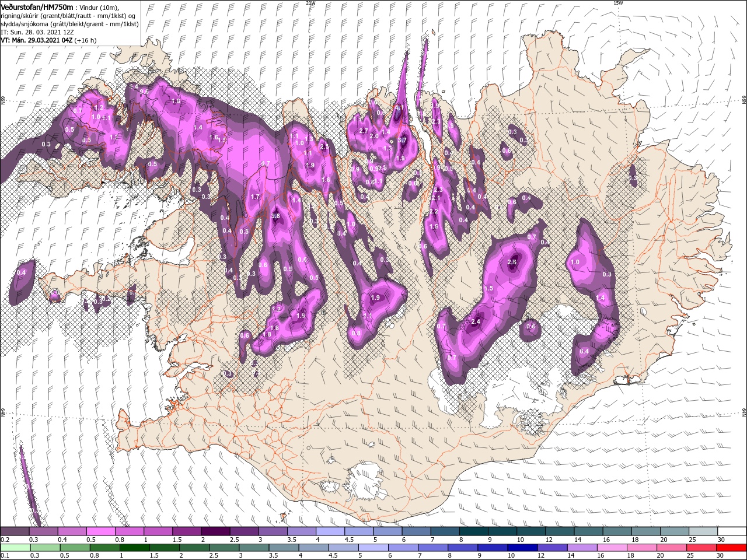Click the white snow swatch after 30
747x560 pixels.
pyautogui.click(x=732, y=531)
